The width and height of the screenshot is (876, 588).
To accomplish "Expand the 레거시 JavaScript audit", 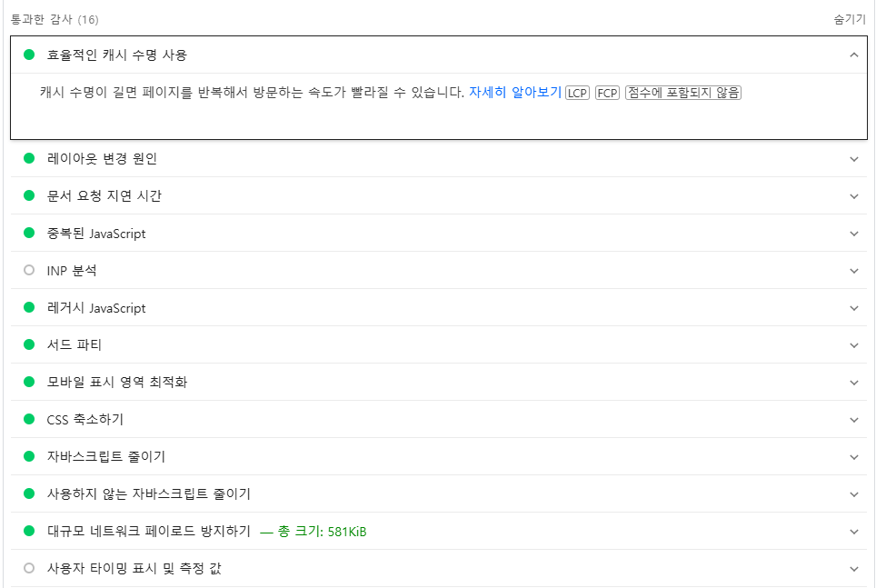I will [x=854, y=307].
